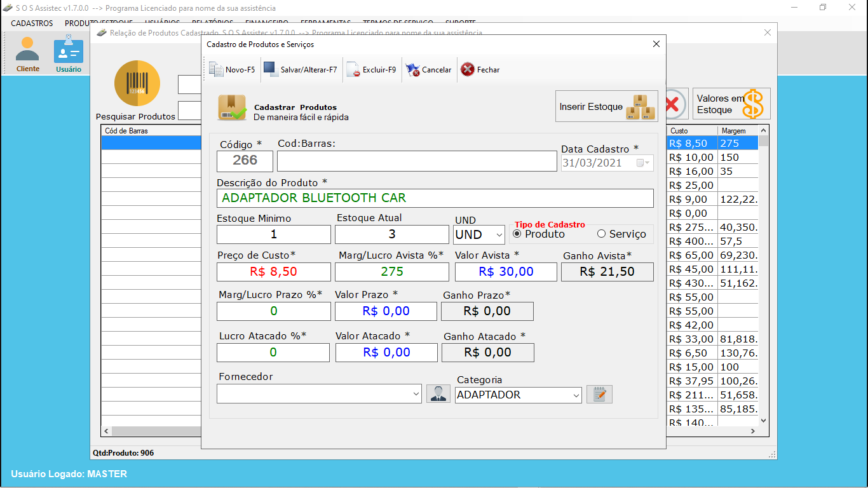
Task: Select the Produto radio button
Action: (x=517, y=234)
